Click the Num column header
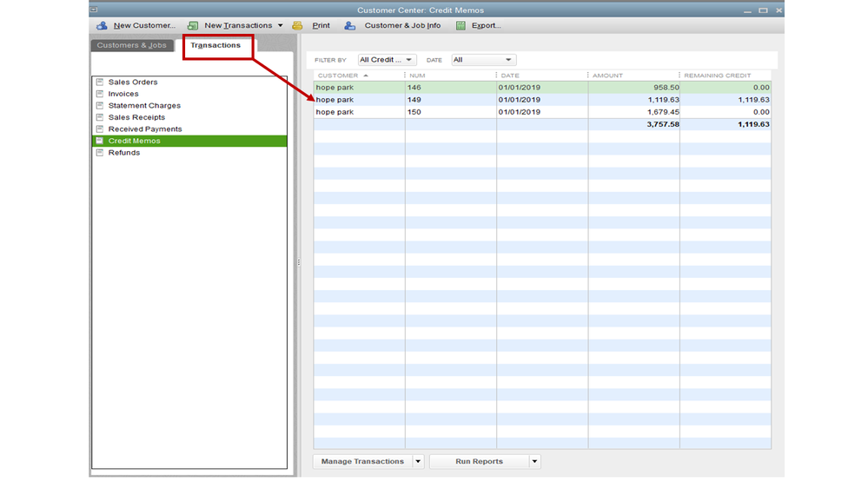 click(450, 76)
